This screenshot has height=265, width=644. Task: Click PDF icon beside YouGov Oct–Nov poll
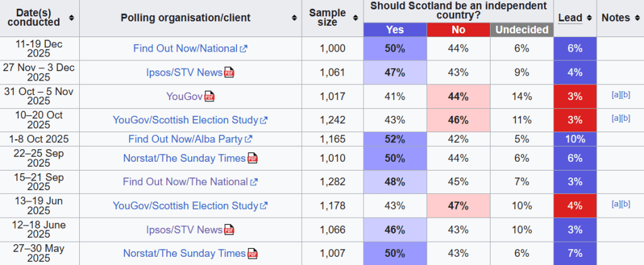[x=209, y=96]
